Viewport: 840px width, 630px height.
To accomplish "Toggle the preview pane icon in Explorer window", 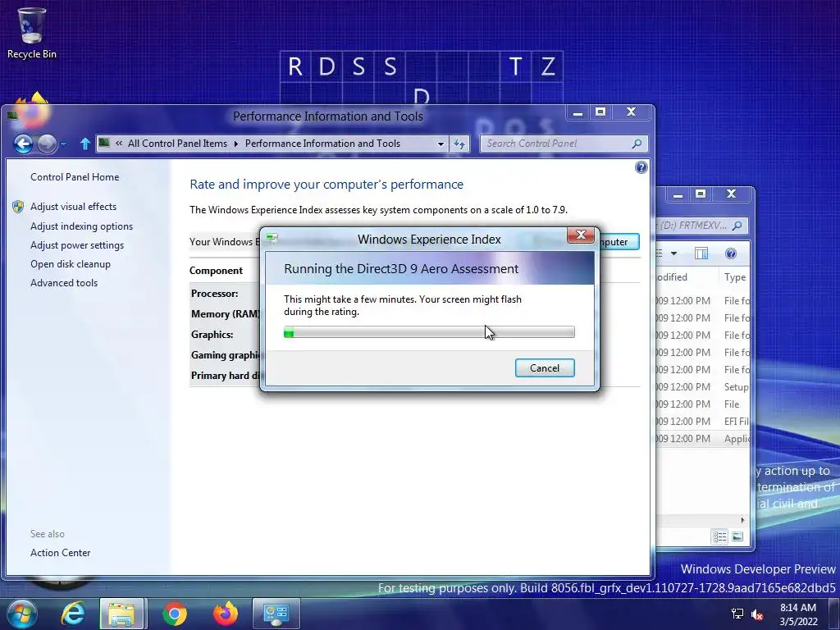I will 701,253.
